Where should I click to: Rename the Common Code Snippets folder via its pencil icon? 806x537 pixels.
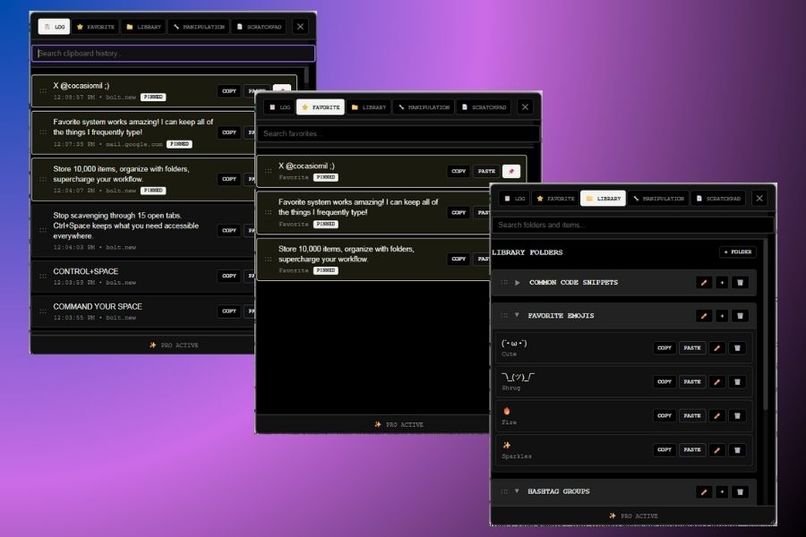click(704, 282)
